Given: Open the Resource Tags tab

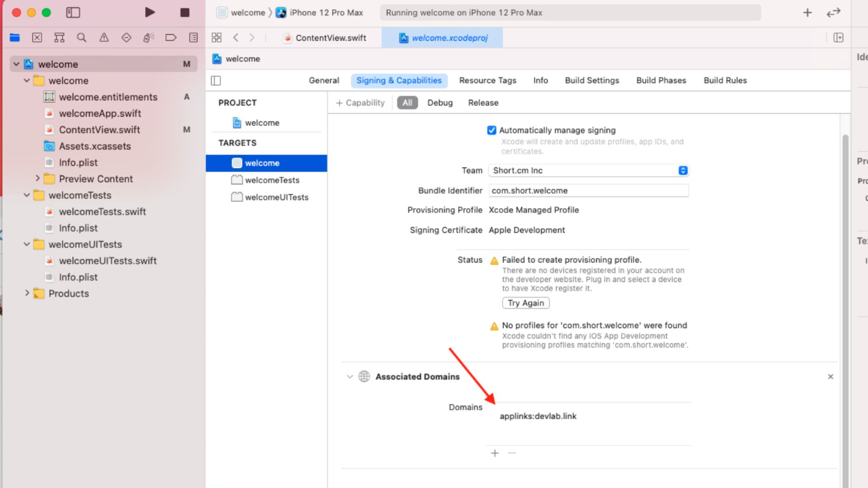Looking at the screenshot, I should click(x=488, y=80).
